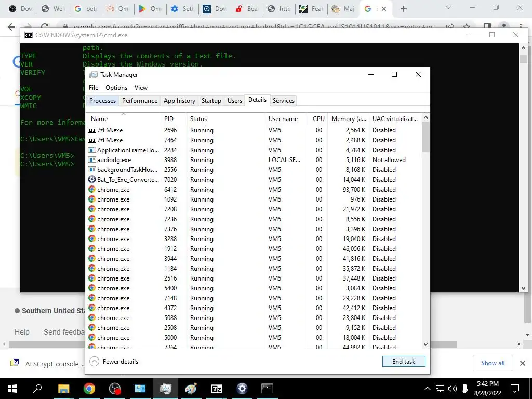Close the downloads bar

coord(523,363)
